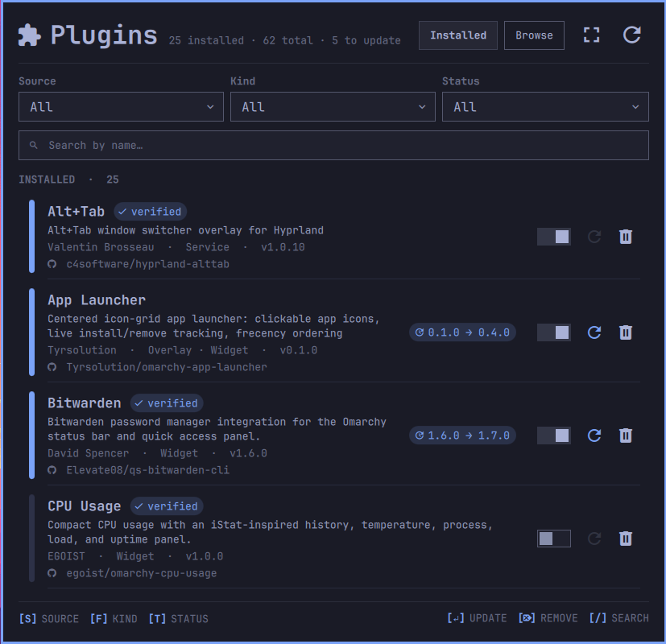Click the '5 to update' summary text
Screen dimensions: 666x644
pyautogui.click(x=366, y=41)
